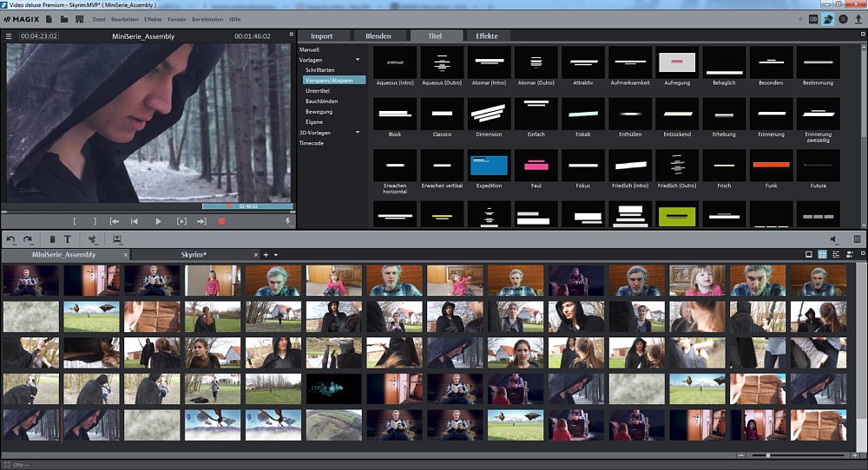Click the scissors cut tool

pyautogui.click(x=91, y=239)
